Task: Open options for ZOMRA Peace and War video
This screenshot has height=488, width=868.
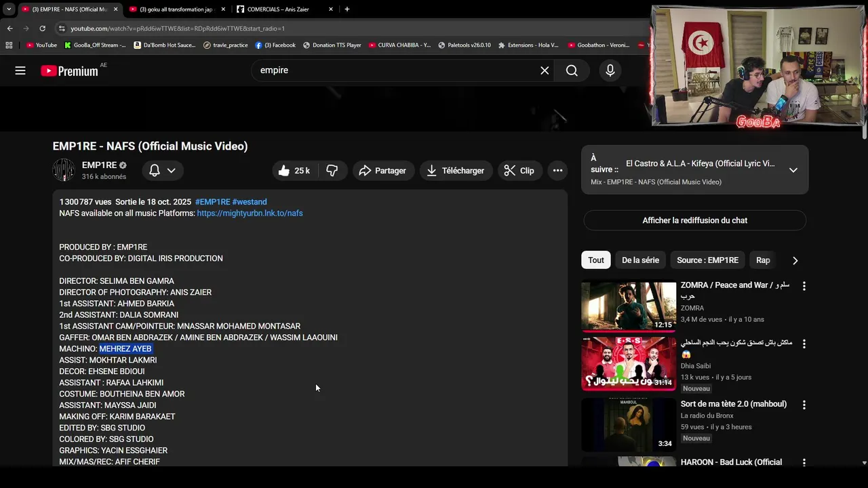Action: point(804,287)
